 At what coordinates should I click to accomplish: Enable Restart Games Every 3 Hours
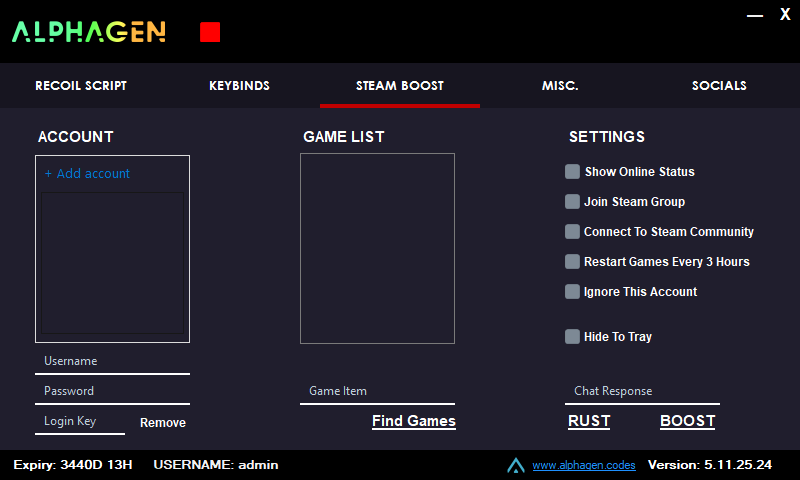pyautogui.click(x=573, y=262)
